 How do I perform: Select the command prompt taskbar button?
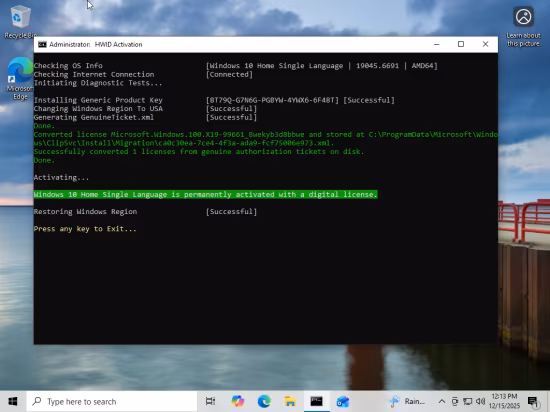(316, 401)
